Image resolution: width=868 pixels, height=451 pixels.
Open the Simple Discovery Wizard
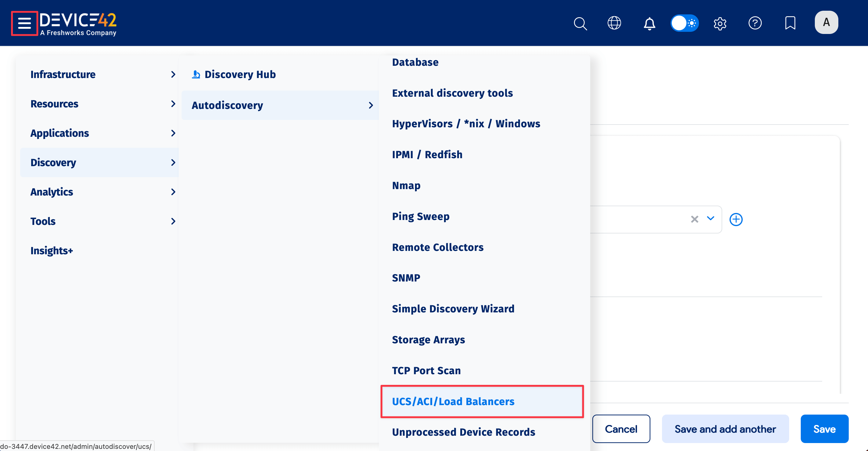[x=453, y=308]
